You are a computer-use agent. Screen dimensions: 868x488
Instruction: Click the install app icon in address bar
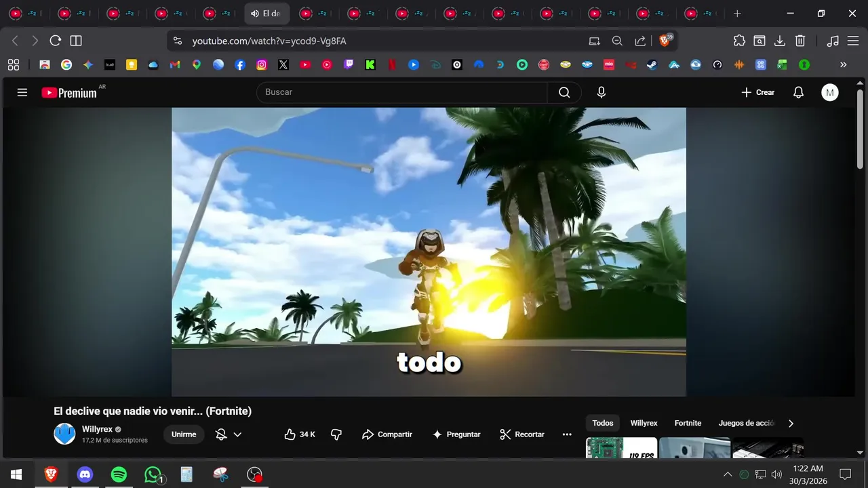[595, 41]
